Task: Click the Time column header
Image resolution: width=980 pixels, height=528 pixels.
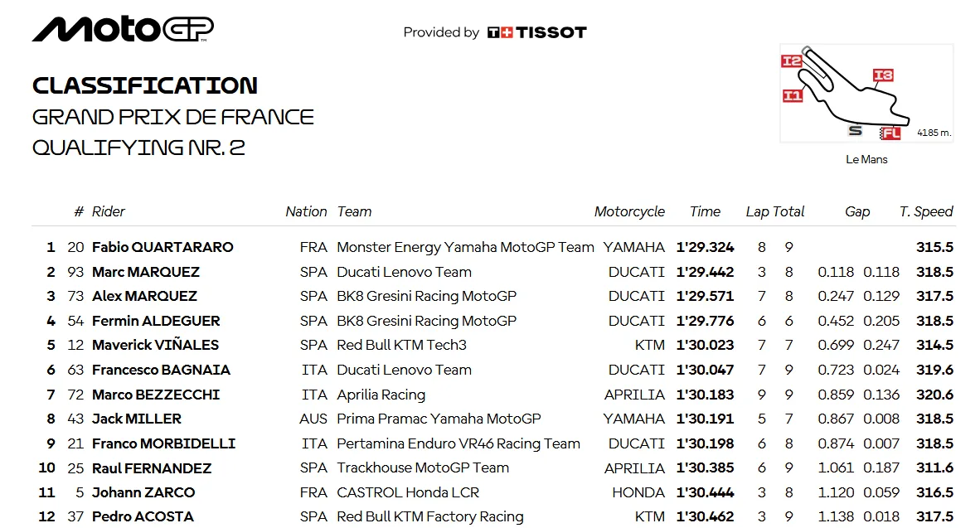Action: pyautogui.click(x=705, y=212)
